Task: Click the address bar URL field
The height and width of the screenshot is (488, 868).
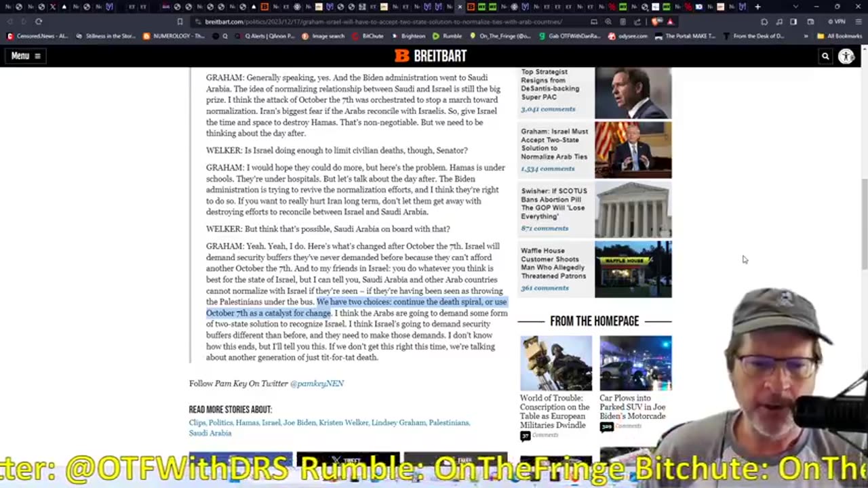Action: pos(383,22)
